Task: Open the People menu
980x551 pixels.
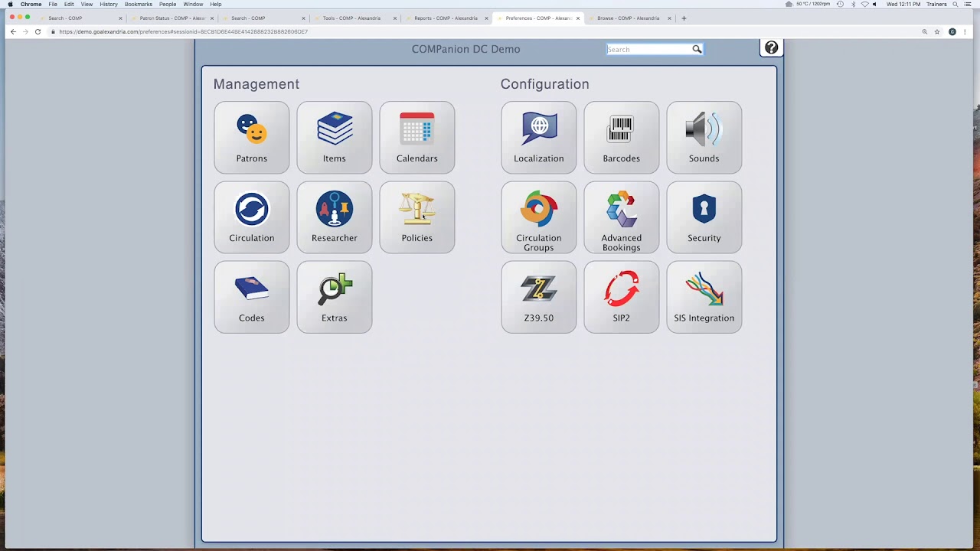Action: [168, 4]
